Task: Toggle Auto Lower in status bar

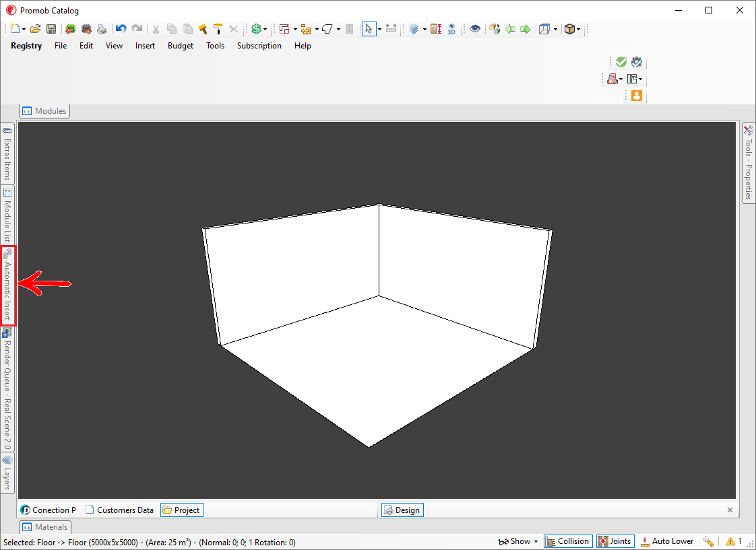Action: coord(667,541)
